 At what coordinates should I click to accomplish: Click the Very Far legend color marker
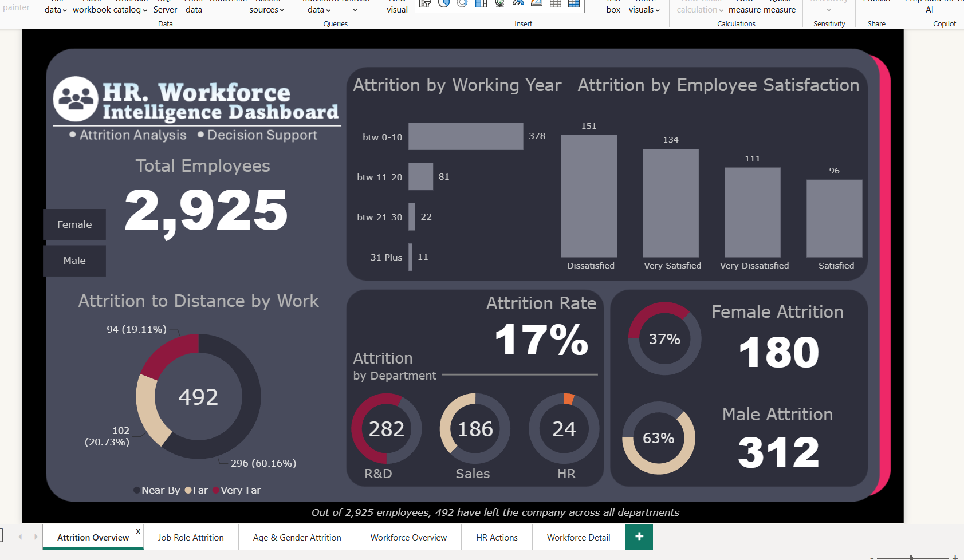click(x=216, y=490)
